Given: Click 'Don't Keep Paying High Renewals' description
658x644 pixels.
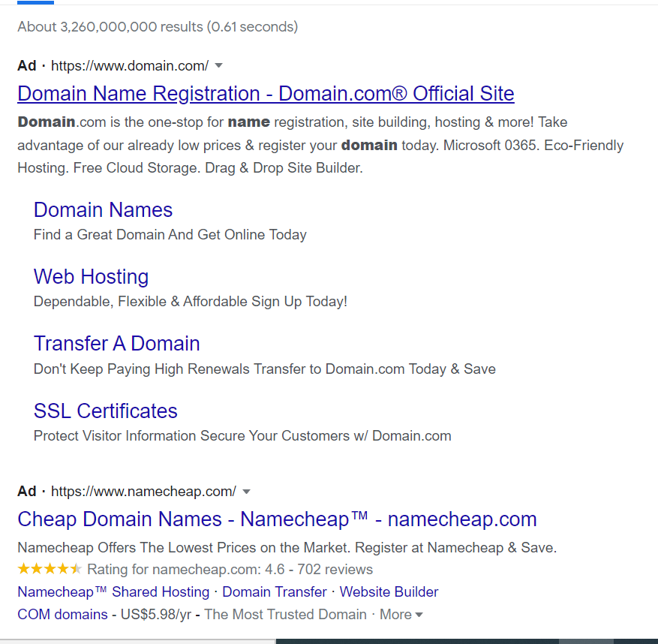Looking at the screenshot, I should (x=265, y=369).
